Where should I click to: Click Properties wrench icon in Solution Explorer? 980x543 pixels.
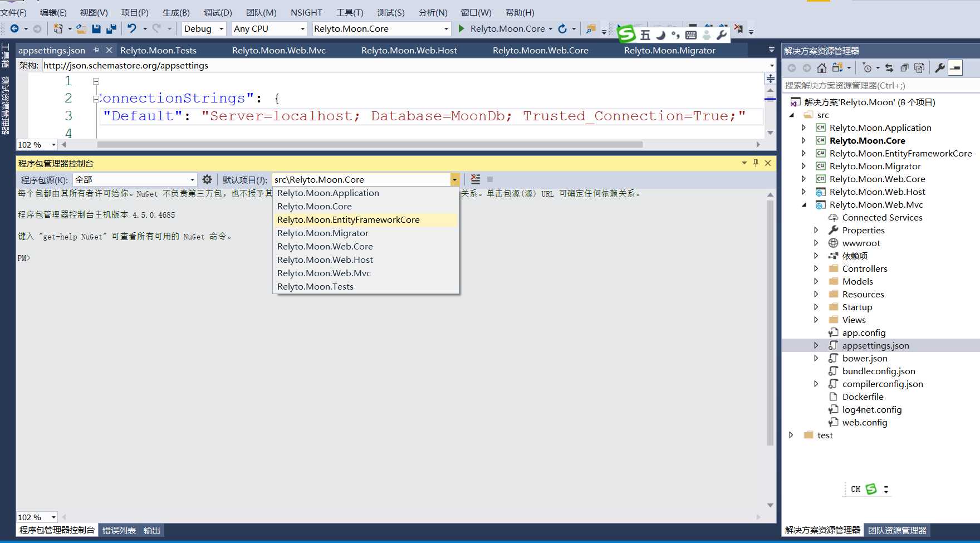tap(940, 68)
